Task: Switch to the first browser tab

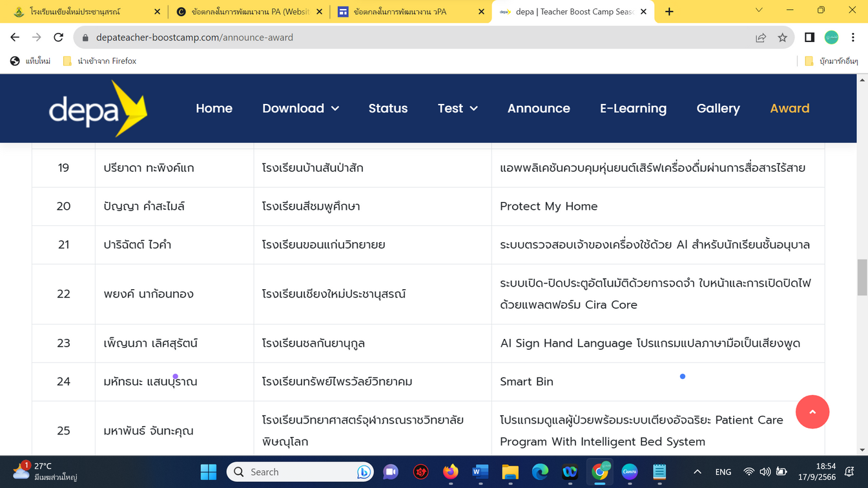Action: (x=84, y=12)
